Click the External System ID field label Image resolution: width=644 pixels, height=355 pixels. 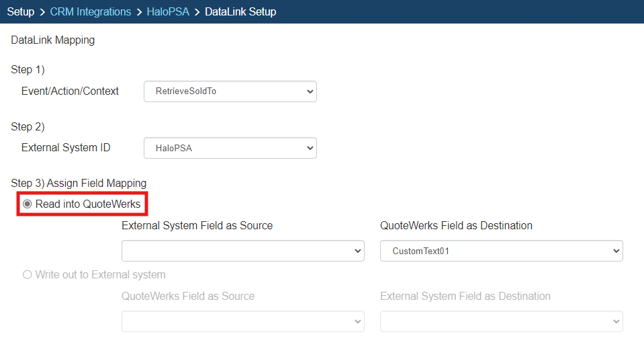click(x=66, y=148)
